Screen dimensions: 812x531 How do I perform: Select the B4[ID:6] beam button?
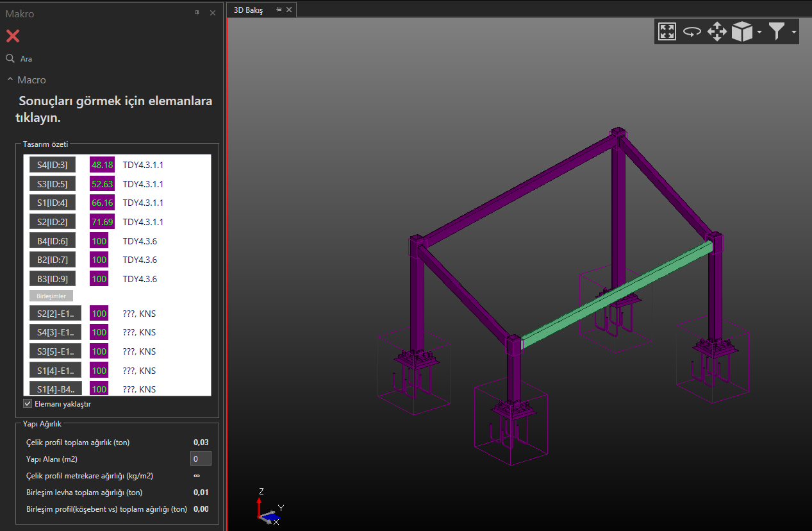pyautogui.click(x=53, y=240)
